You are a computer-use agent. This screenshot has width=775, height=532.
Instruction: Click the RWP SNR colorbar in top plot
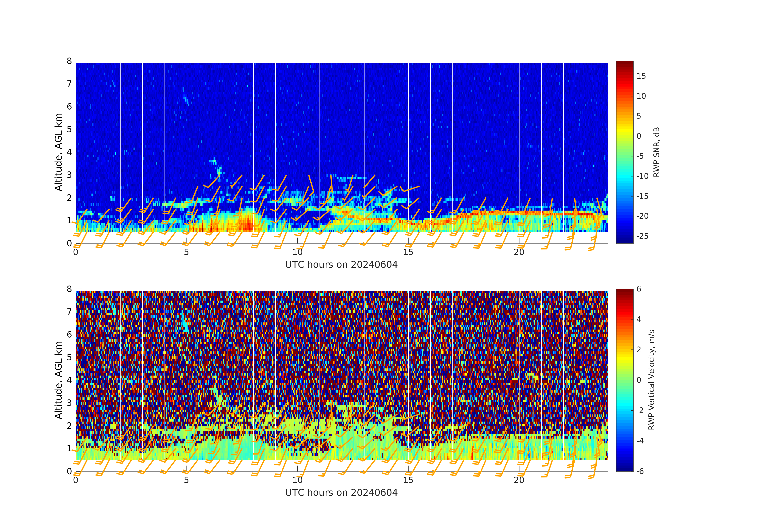coord(624,152)
